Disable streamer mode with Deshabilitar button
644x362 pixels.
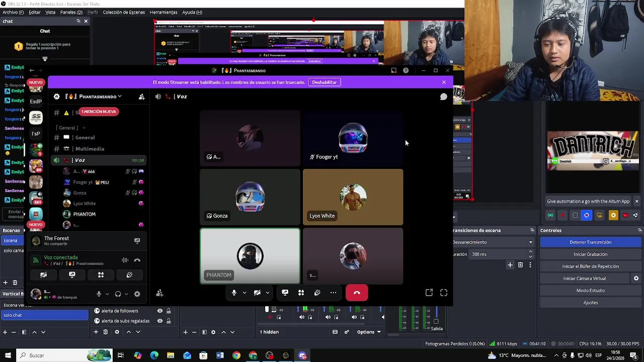(325, 82)
